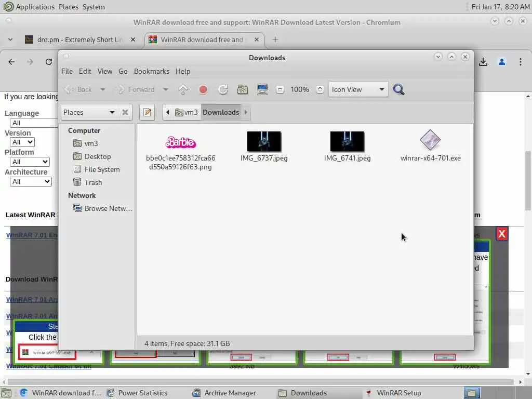The height and width of the screenshot is (399, 532).
Task: Open File System in the sidebar
Action: 96,169
